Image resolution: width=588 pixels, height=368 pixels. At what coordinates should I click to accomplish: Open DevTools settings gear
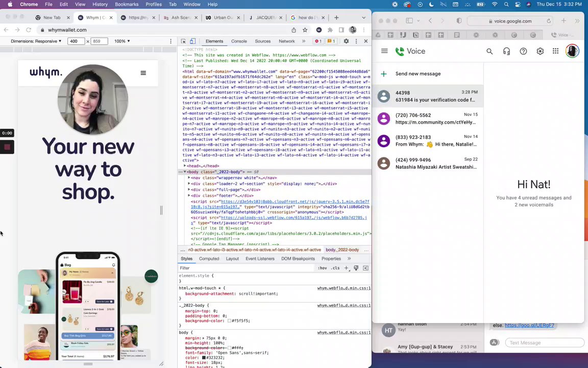[346, 41]
